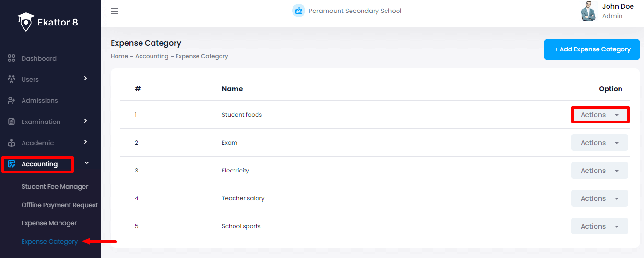Screen dimensions: 644x258
Task: Open Student Fee Manager menu item
Action: click(55, 186)
